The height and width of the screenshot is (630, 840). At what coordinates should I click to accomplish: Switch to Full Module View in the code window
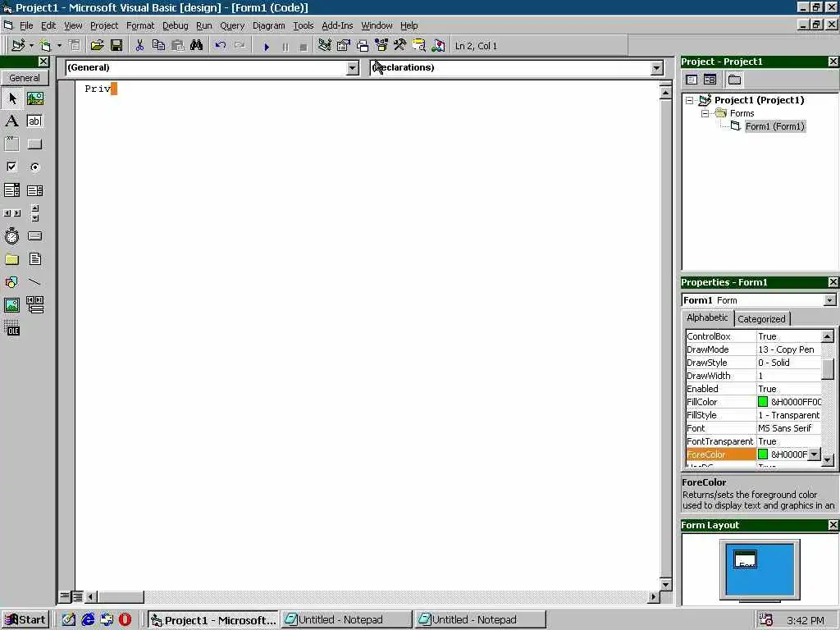tap(77, 596)
